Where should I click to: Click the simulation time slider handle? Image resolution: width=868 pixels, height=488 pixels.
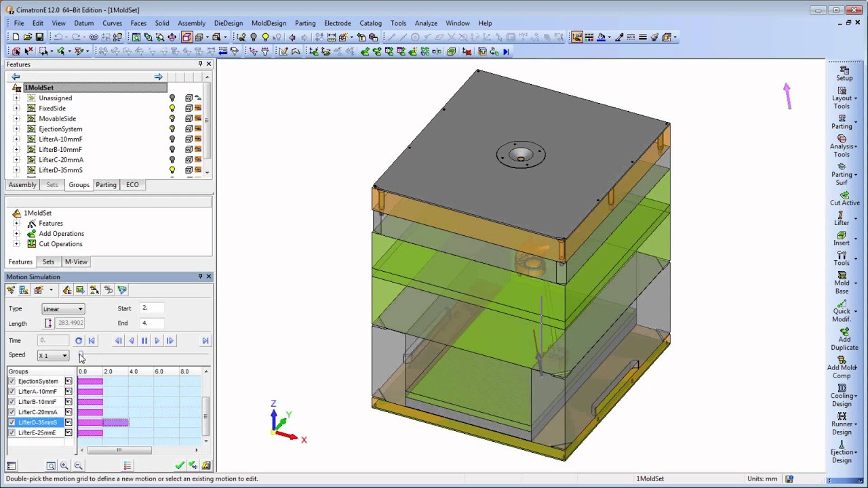tap(81, 354)
